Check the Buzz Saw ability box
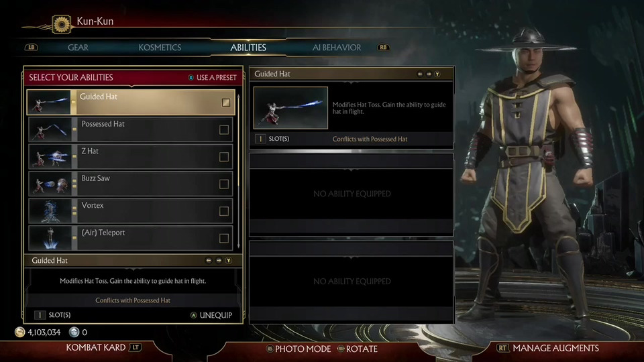 tap(224, 184)
